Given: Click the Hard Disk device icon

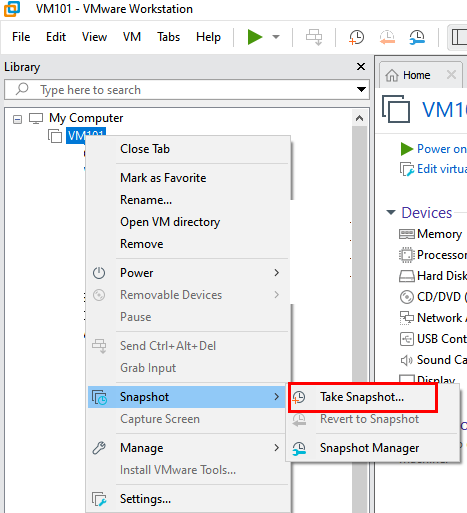Looking at the screenshot, I should [407, 276].
